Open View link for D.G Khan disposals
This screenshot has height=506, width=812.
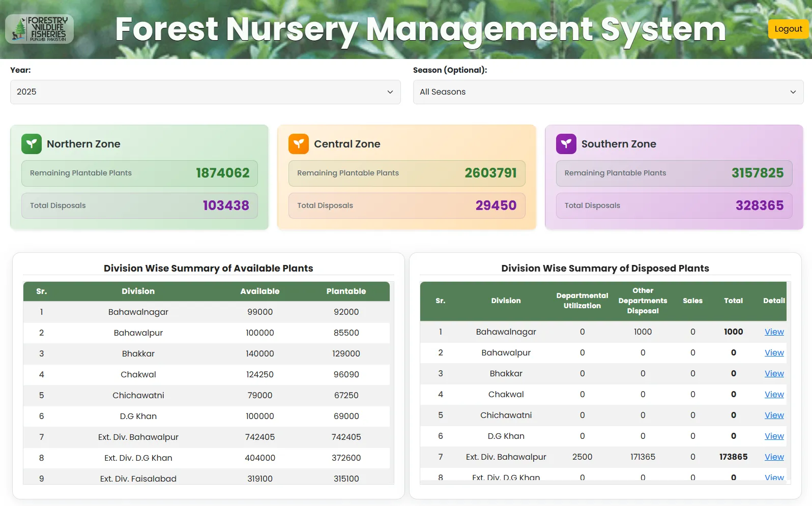click(x=774, y=436)
